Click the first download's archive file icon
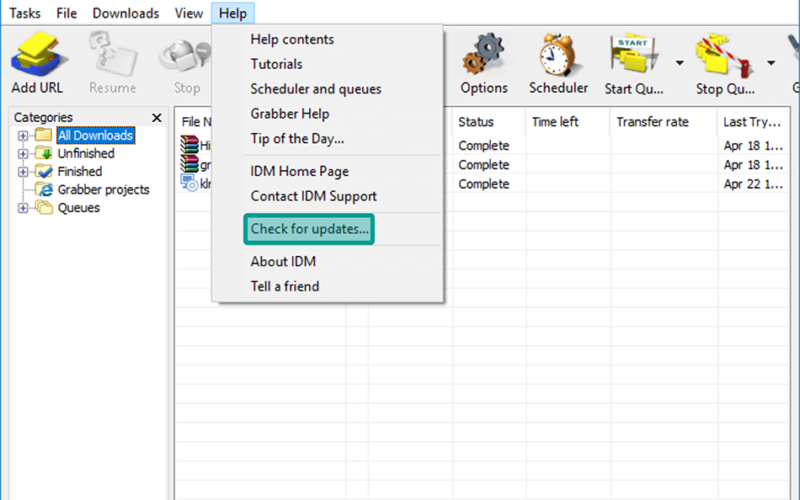The image size is (800, 500). [x=189, y=145]
